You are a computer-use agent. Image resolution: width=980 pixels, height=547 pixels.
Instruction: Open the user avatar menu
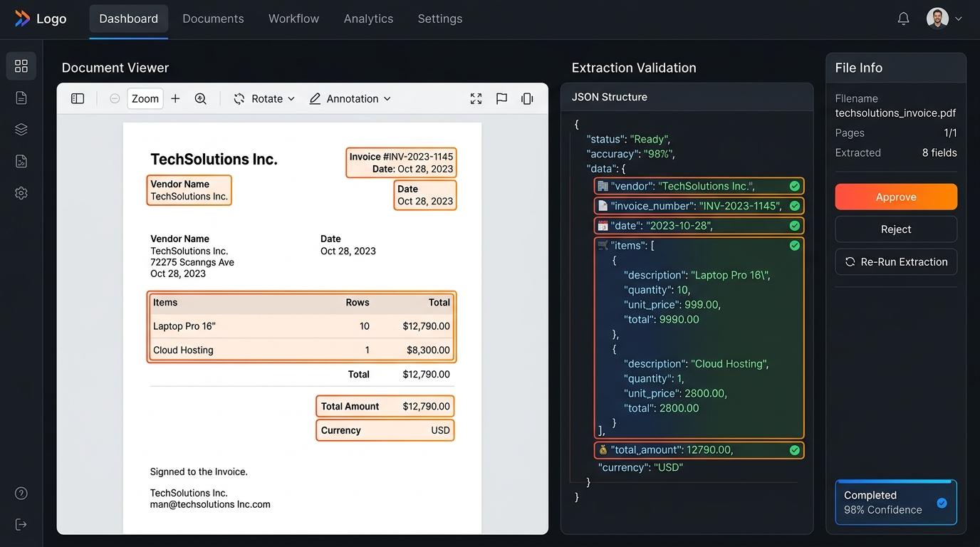[x=937, y=19]
